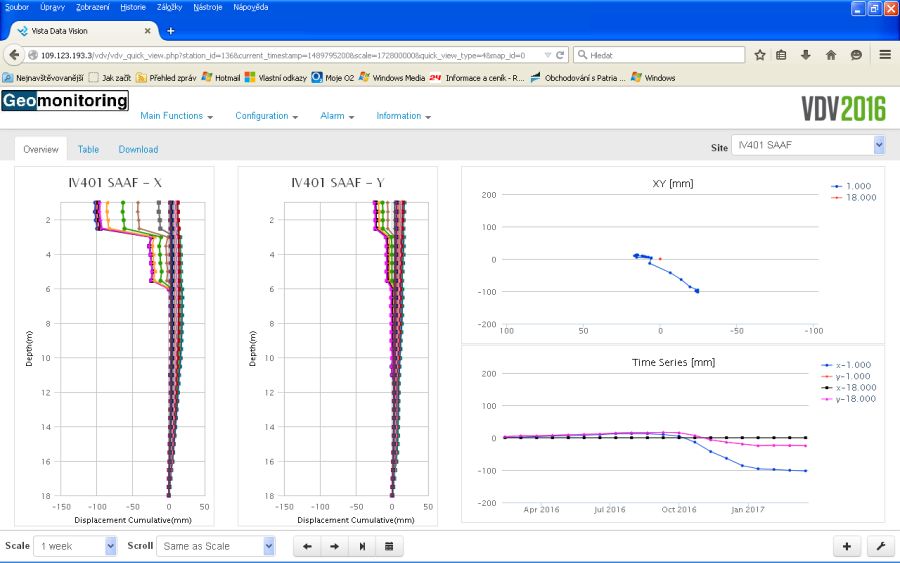
Task: Toggle x-1.000 series in Time Series legend
Action: [x=847, y=365]
